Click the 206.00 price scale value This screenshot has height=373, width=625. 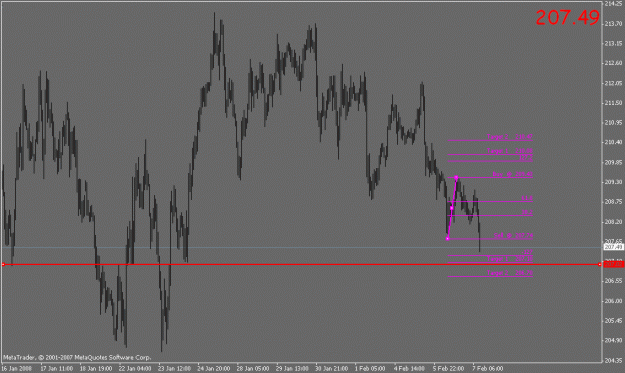point(613,301)
